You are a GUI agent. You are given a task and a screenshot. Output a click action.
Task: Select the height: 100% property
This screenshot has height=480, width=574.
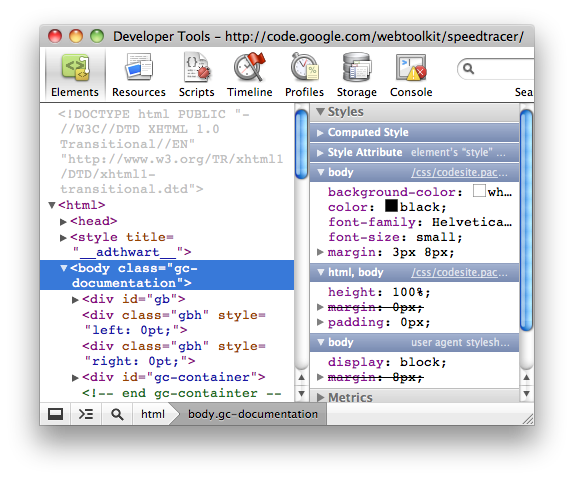[x=379, y=292]
